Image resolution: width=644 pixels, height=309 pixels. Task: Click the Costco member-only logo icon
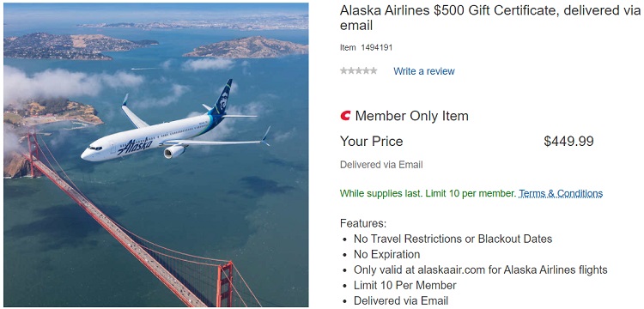[345, 116]
